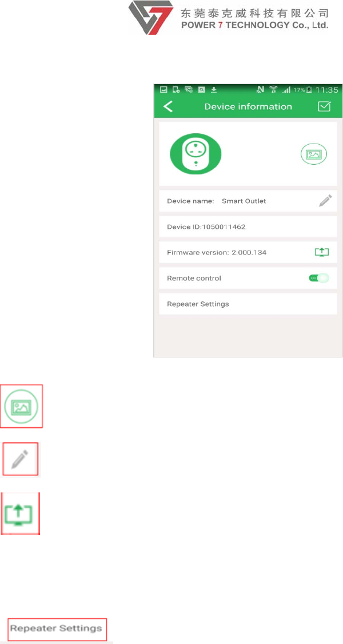Tap the checkmark confirm icon in header
Image resolution: width=343 pixels, height=644 pixels.
[x=324, y=107]
